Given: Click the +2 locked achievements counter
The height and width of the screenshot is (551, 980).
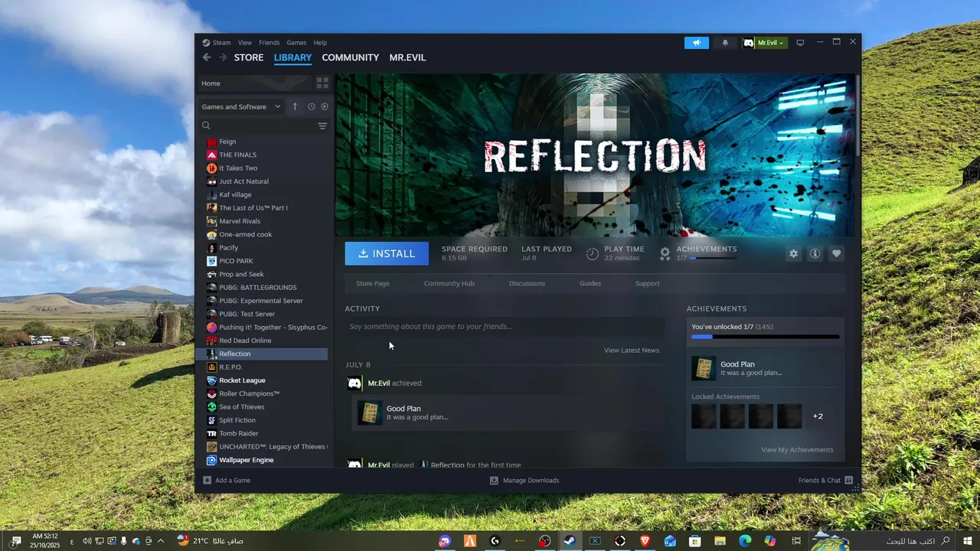Looking at the screenshot, I should coord(818,416).
